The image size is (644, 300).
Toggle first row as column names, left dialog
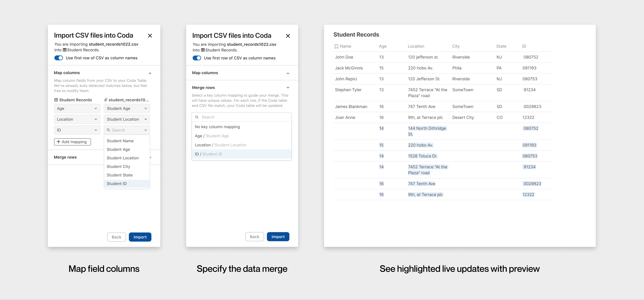[59, 58]
